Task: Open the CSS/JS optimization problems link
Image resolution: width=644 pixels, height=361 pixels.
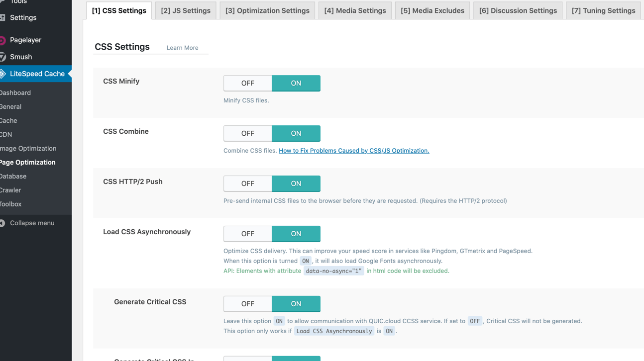Action: coord(353,151)
